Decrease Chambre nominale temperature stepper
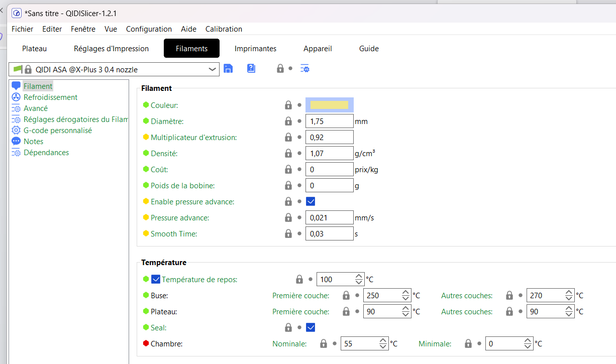 pos(384,347)
